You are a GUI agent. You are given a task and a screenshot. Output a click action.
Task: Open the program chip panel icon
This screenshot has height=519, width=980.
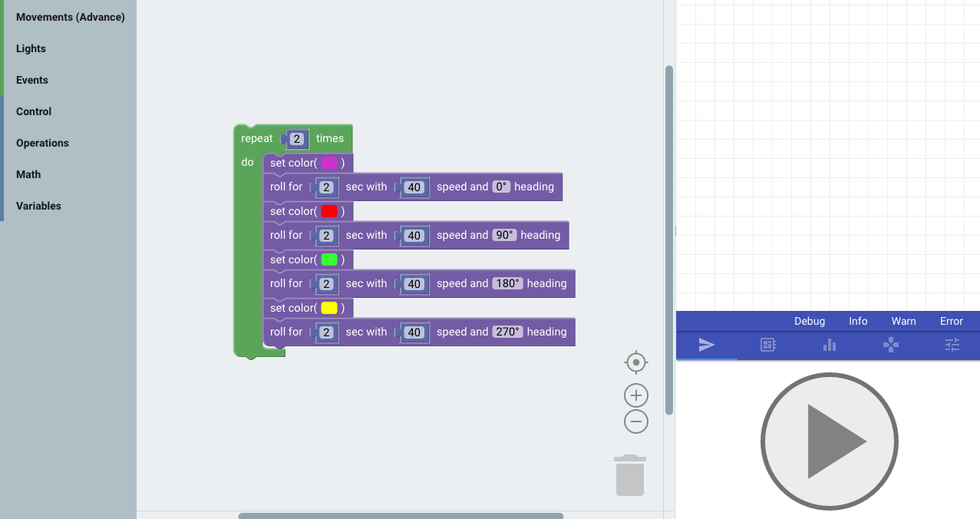point(767,345)
